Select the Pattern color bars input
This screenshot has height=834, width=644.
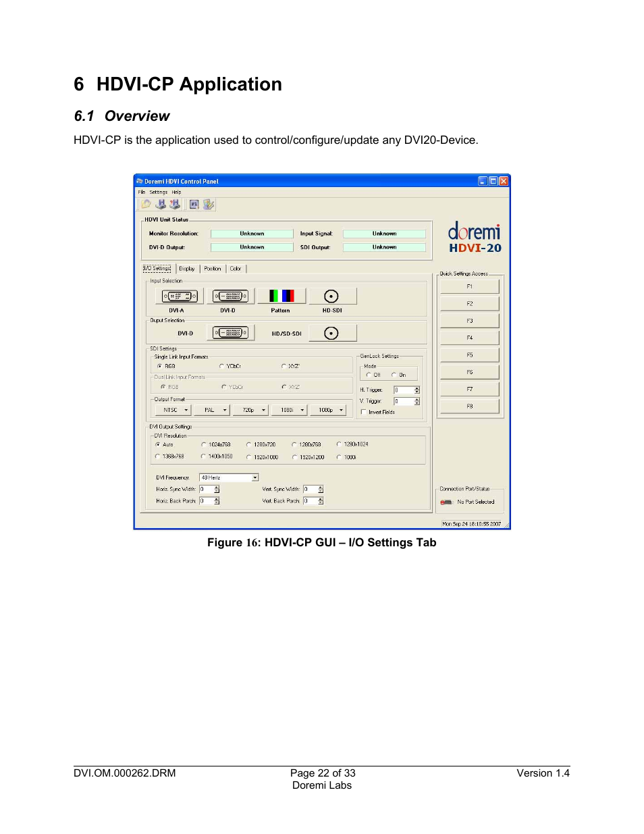281,296
